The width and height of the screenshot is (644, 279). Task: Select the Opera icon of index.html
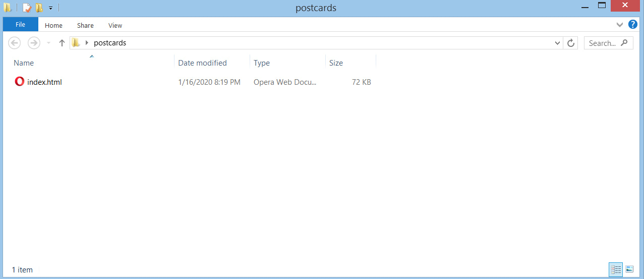[x=20, y=81]
